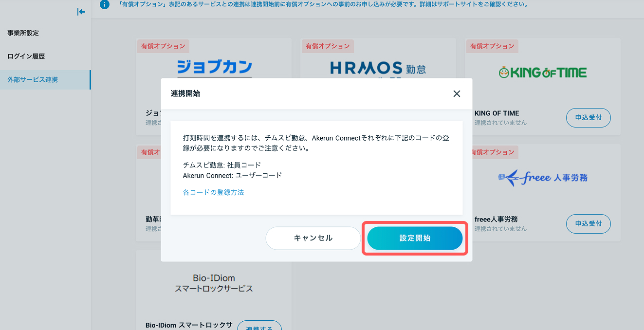Click the ジョブカン logo
The width and height of the screenshot is (644, 330).
[215, 67]
